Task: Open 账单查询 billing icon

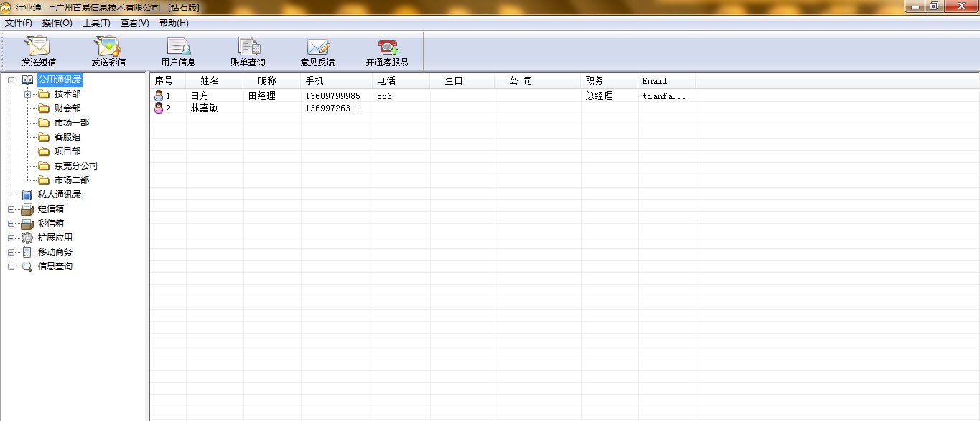Action: pyautogui.click(x=248, y=47)
